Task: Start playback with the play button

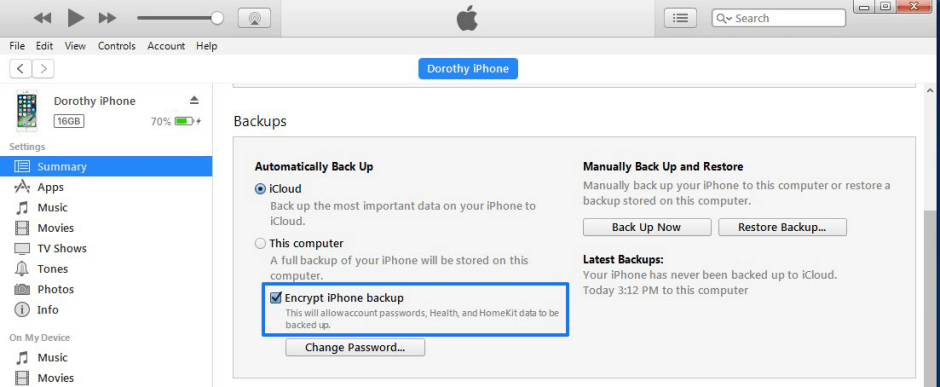Action: [76, 18]
